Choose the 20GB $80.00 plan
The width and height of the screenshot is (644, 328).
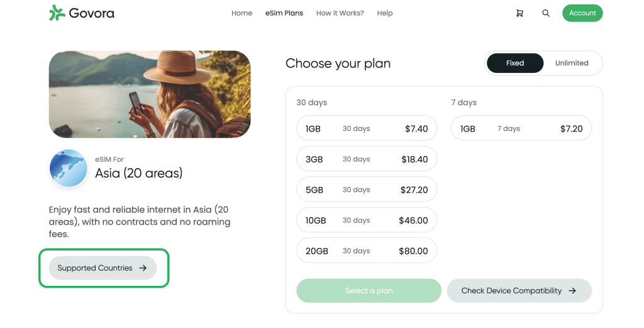pos(367,251)
